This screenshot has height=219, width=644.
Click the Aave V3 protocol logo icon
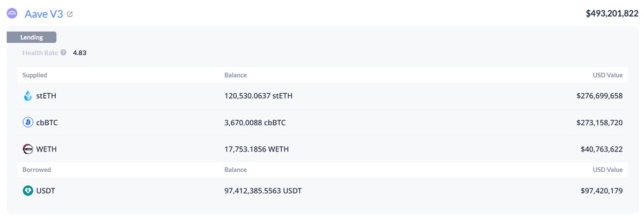12,13
